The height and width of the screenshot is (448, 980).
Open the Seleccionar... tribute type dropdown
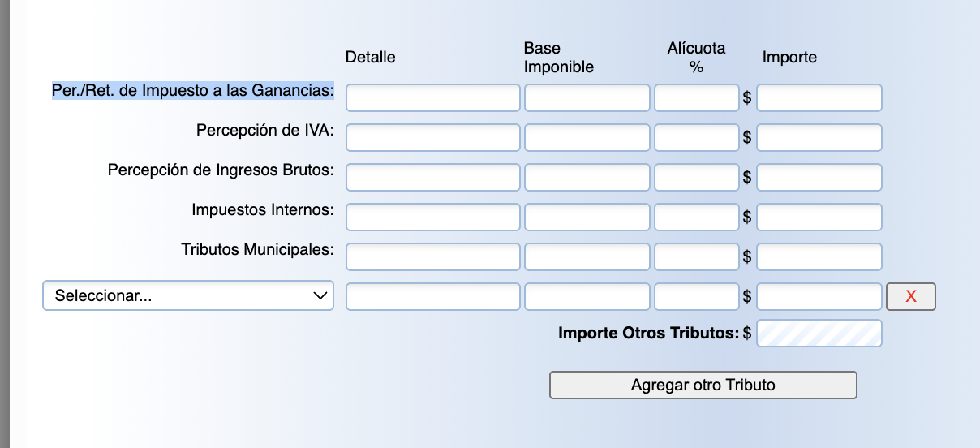coord(188,296)
